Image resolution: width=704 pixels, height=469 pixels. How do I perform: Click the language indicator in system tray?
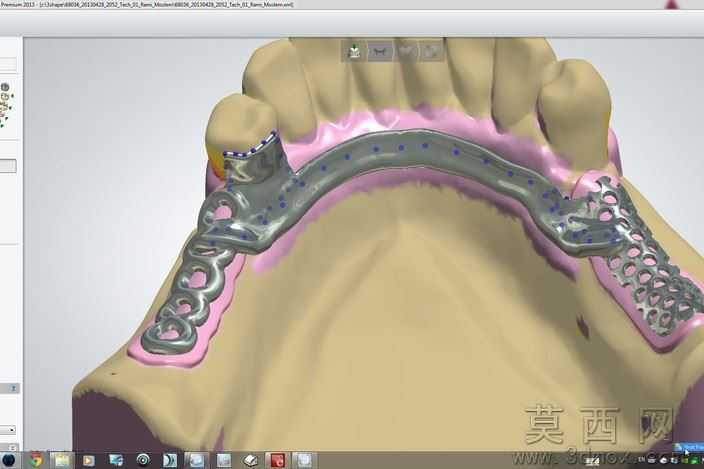641,460
